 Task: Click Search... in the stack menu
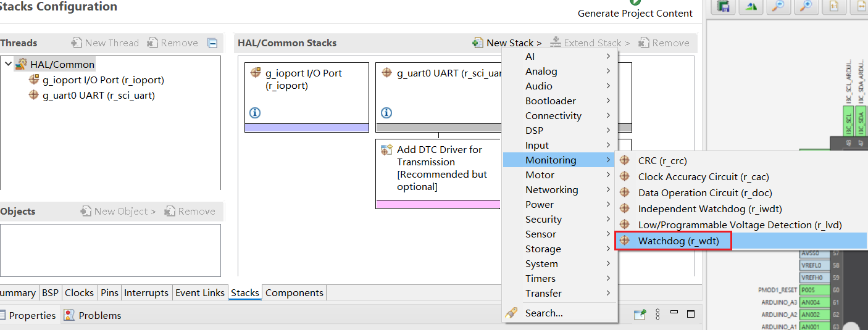click(543, 313)
